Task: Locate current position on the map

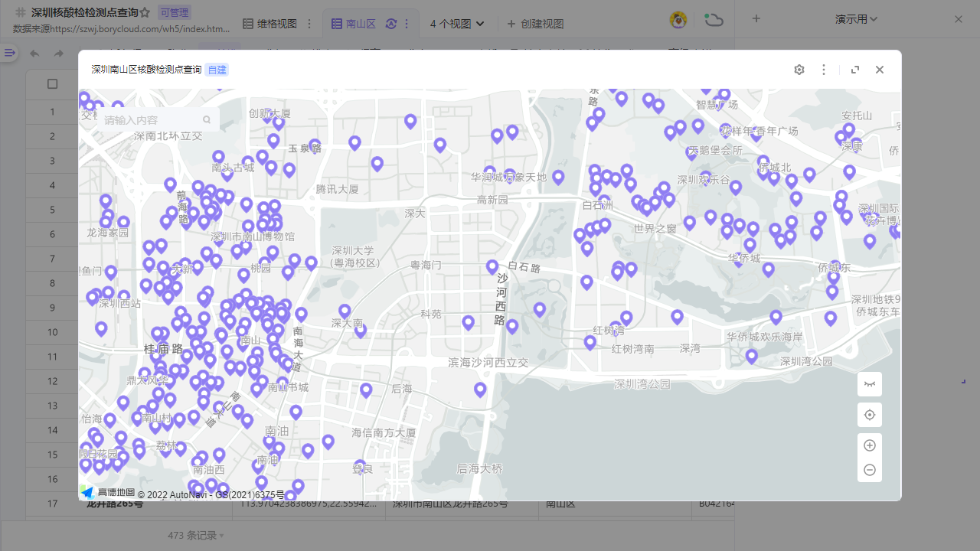Action: [870, 415]
